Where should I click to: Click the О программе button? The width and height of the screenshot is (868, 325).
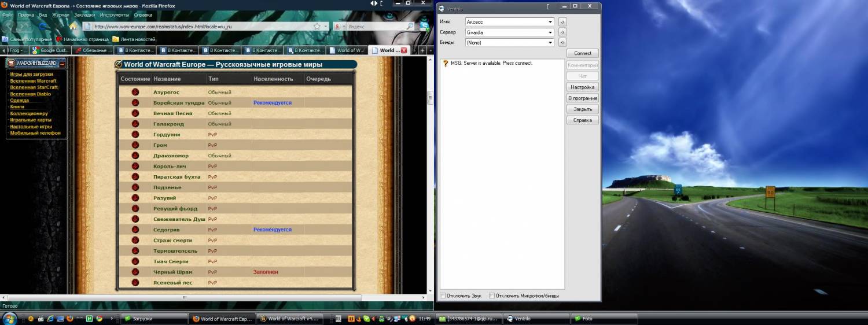pyautogui.click(x=583, y=98)
